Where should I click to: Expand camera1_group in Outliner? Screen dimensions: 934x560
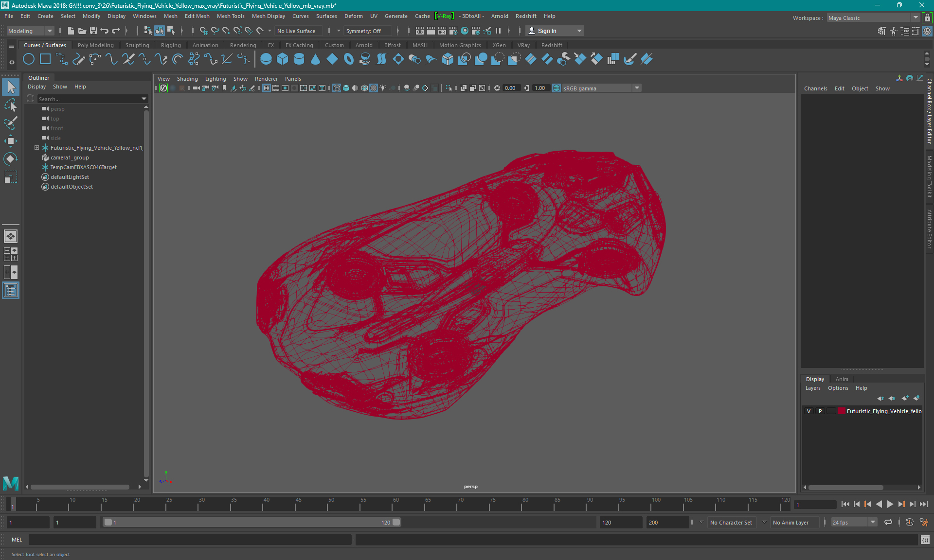pos(36,157)
